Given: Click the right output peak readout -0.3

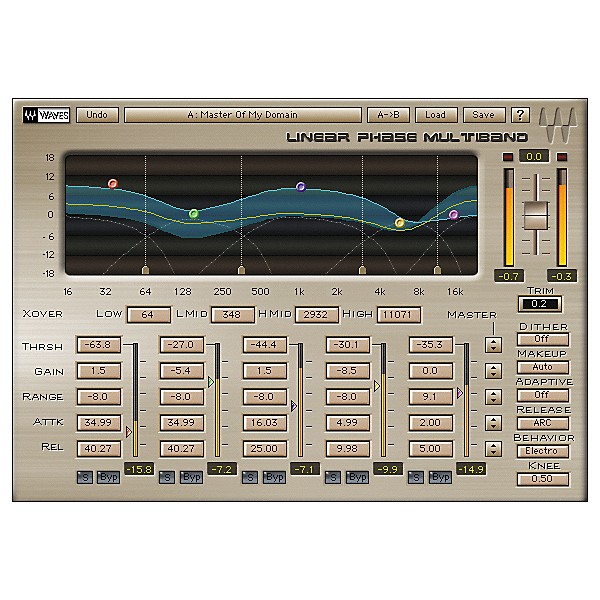Looking at the screenshot, I should coord(562,276).
